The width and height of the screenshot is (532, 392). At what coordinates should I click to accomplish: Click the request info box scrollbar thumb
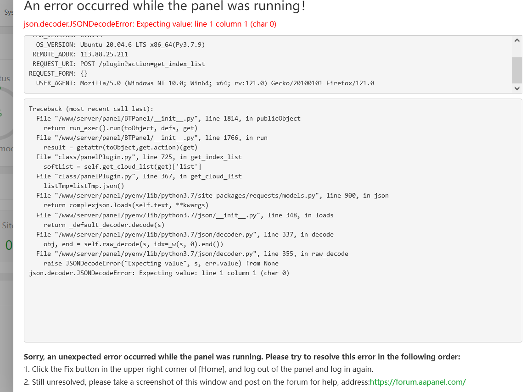pyautogui.click(x=517, y=69)
